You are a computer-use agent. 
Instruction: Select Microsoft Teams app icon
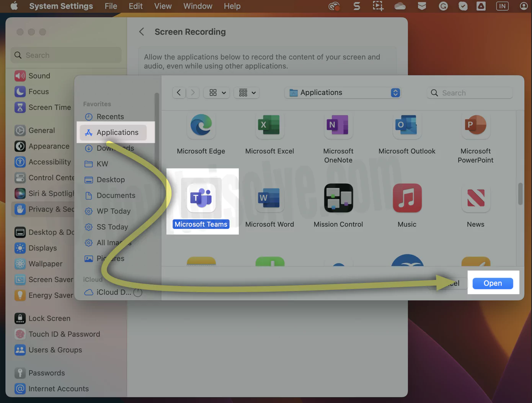(x=201, y=198)
